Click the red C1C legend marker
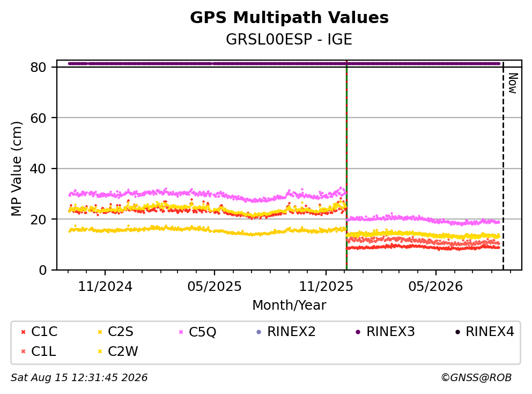Viewport: 532px width, 394px height. (x=23, y=332)
